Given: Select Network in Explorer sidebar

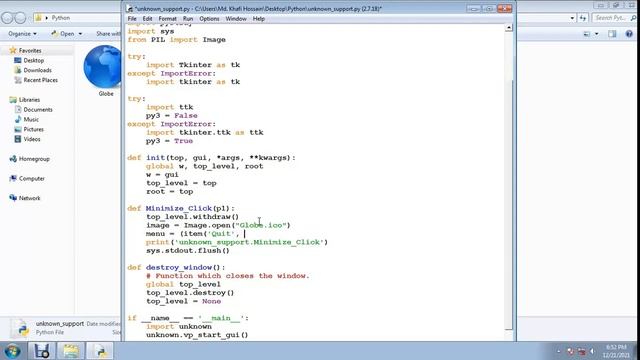Looking at the screenshot, I should (x=29, y=198).
